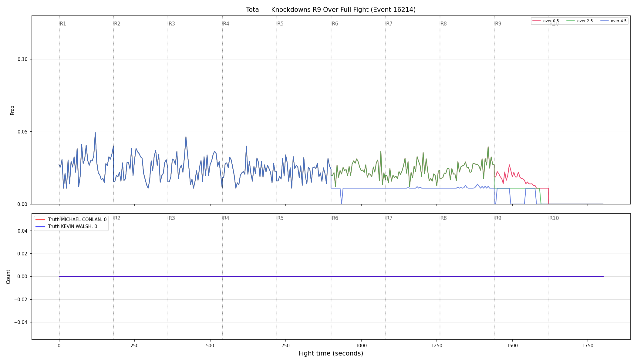
Task: Click the R2 round marker in top chart
Action: tap(117, 24)
